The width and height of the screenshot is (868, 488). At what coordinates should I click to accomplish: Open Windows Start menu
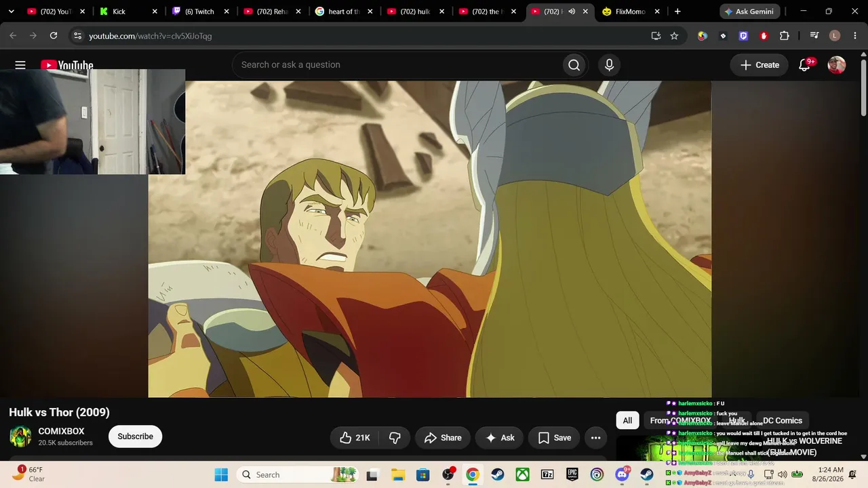click(221, 474)
